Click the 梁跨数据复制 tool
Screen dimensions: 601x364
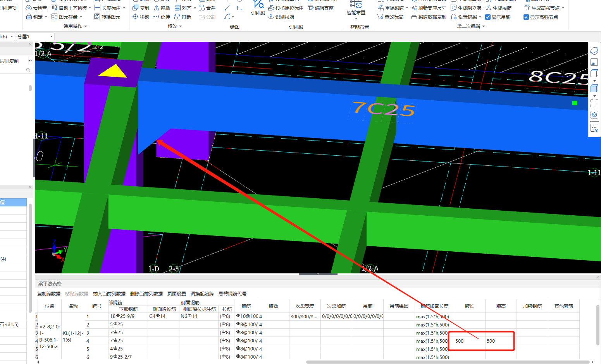pos(429,17)
